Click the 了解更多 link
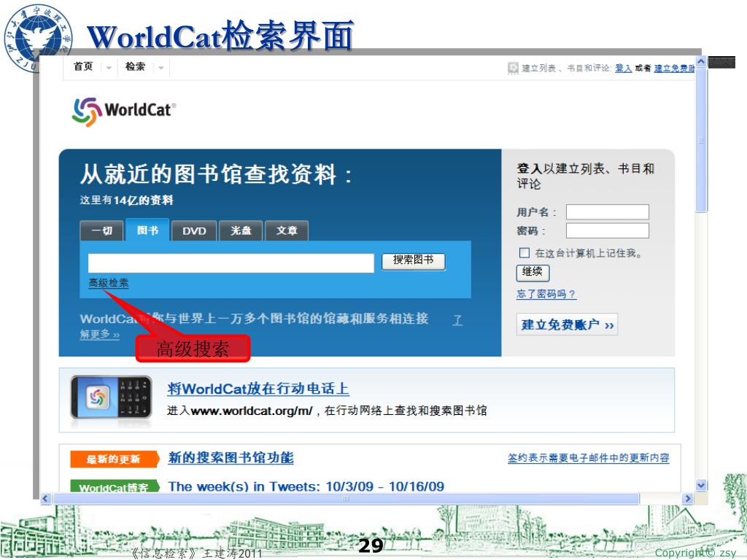The height and width of the screenshot is (560, 747). pos(99,334)
